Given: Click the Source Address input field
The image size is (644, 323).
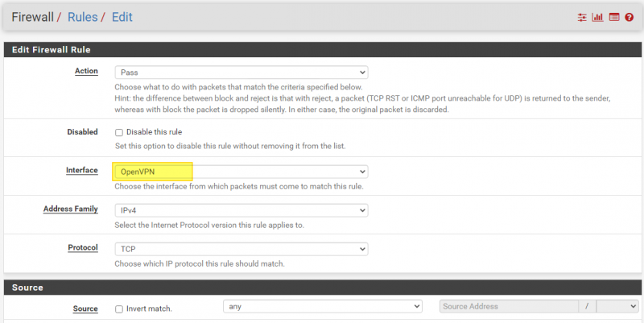Looking at the screenshot, I should click(x=509, y=307).
